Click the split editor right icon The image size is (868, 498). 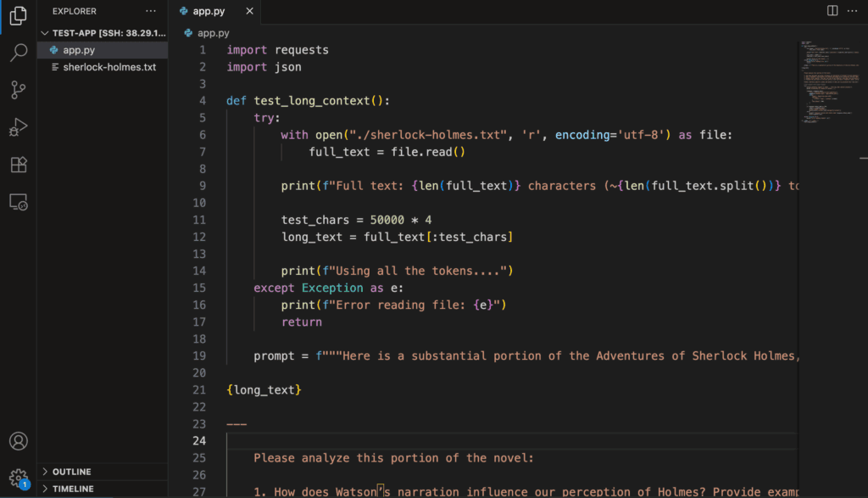click(832, 11)
